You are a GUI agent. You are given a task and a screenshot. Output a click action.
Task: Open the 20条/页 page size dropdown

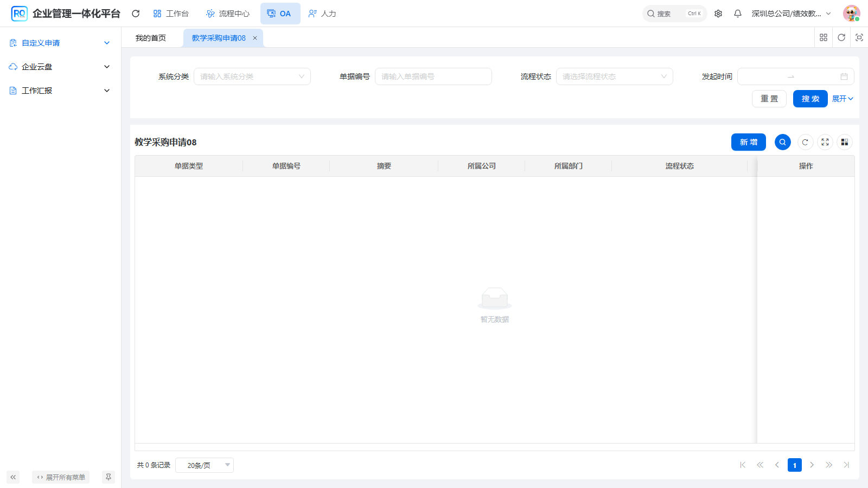[x=205, y=465]
